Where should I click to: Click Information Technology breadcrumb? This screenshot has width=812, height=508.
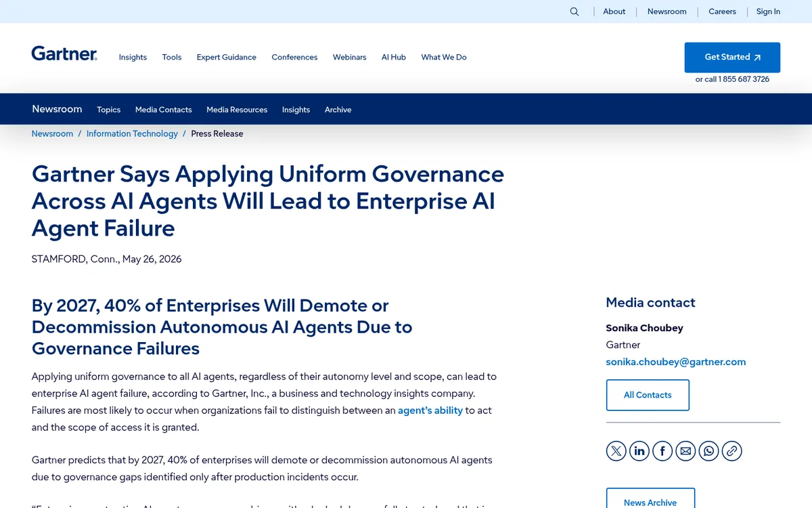click(132, 133)
